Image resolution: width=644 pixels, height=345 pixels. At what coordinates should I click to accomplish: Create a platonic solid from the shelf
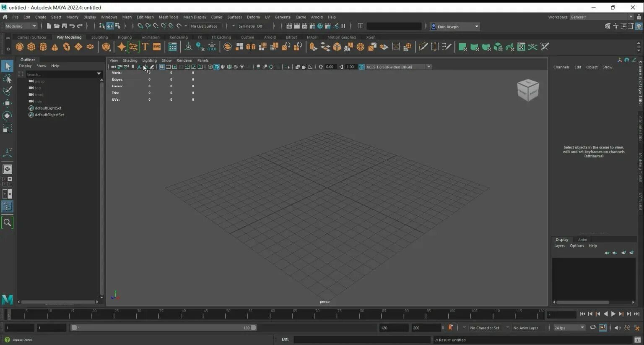coord(106,47)
